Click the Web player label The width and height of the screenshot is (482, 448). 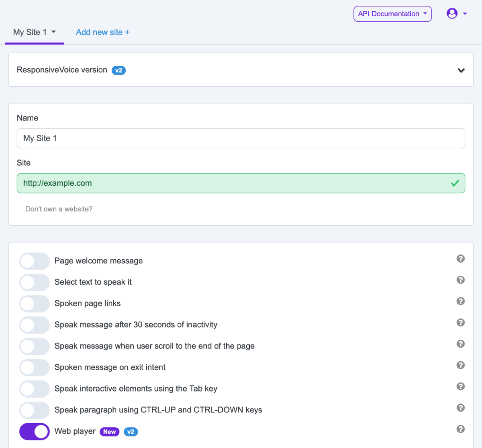click(75, 431)
